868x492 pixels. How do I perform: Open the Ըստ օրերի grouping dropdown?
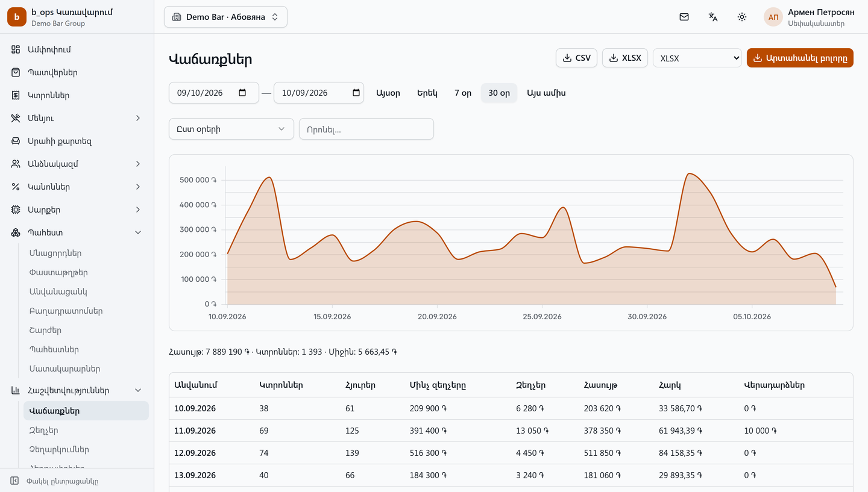(x=231, y=129)
